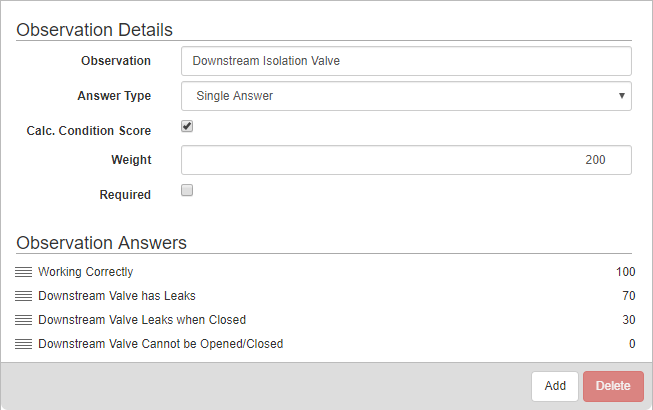Grab the drag handle beside Working Correctly
The image size is (653, 410).
23,272
